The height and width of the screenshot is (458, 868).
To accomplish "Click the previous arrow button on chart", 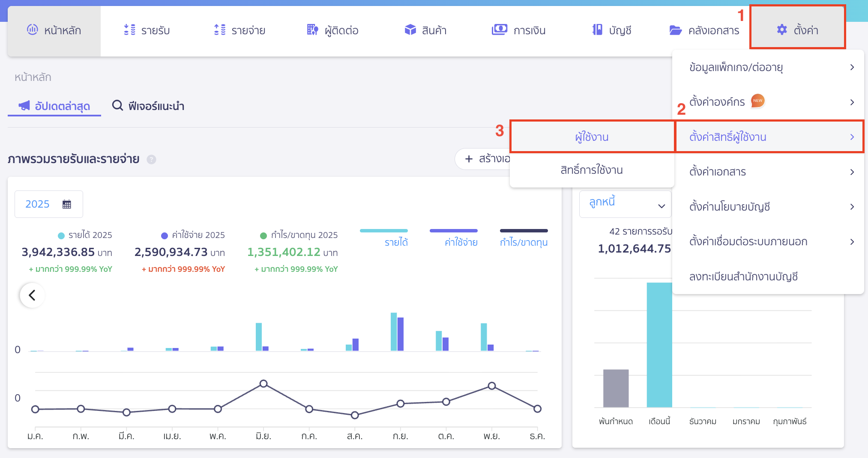I will pyautogui.click(x=32, y=295).
